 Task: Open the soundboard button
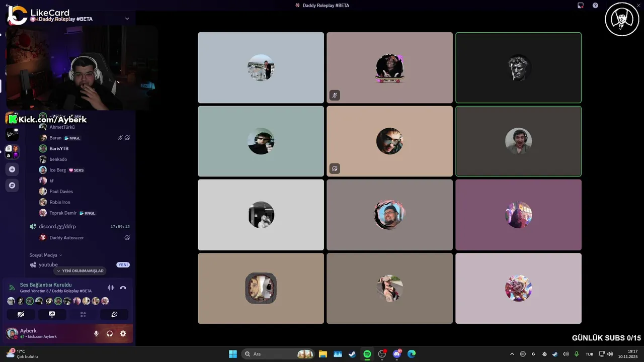tap(114, 314)
